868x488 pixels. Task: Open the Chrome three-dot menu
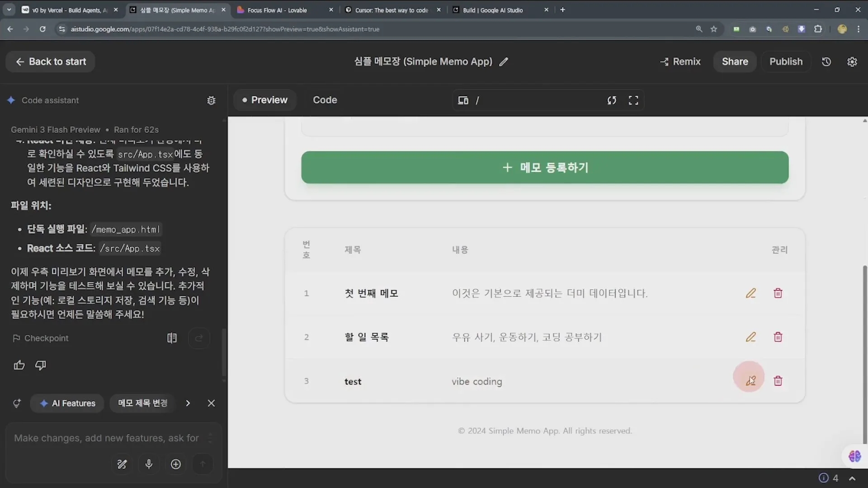tap(859, 29)
